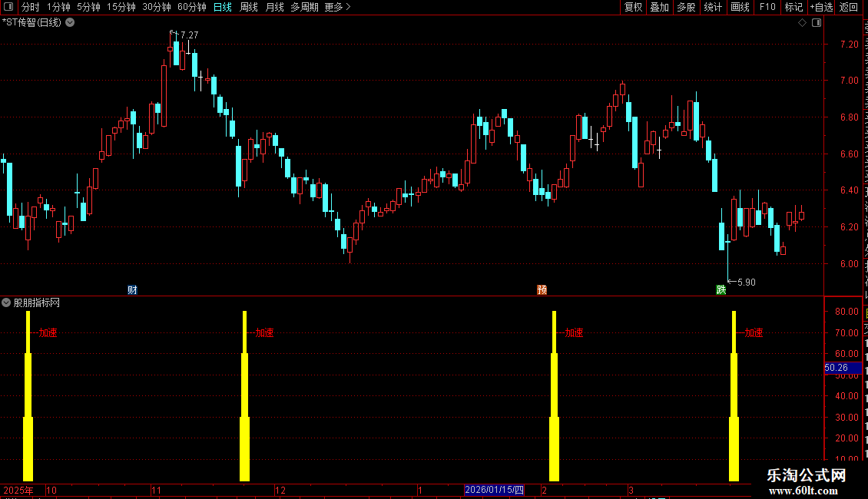Click the 统计 statistics button
Screen dimensions: 868x499
coord(713,7)
